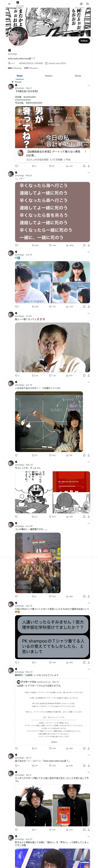Share the Jun 19 post

pyautogui.click(x=89, y=455)
